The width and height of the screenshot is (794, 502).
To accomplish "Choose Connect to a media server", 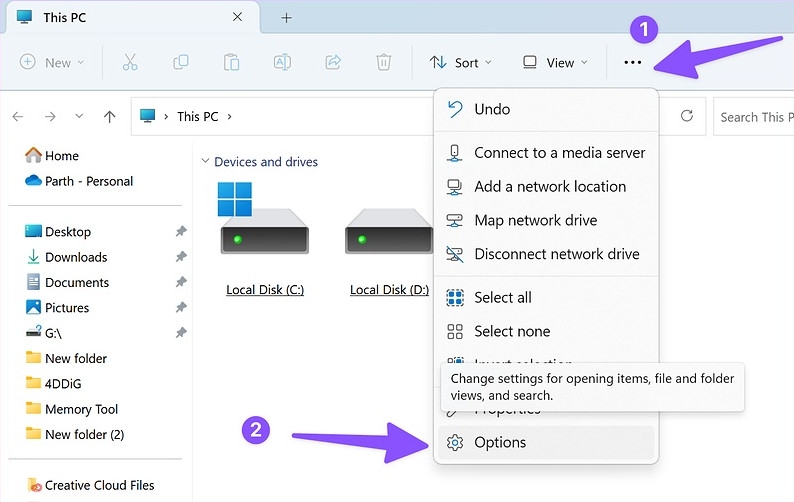I will coord(546,152).
